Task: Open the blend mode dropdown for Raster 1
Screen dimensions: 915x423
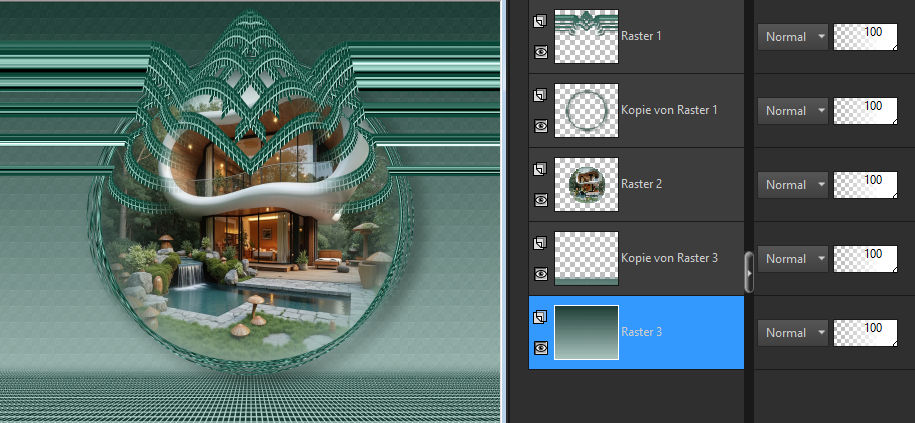Action: tap(792, 37)
